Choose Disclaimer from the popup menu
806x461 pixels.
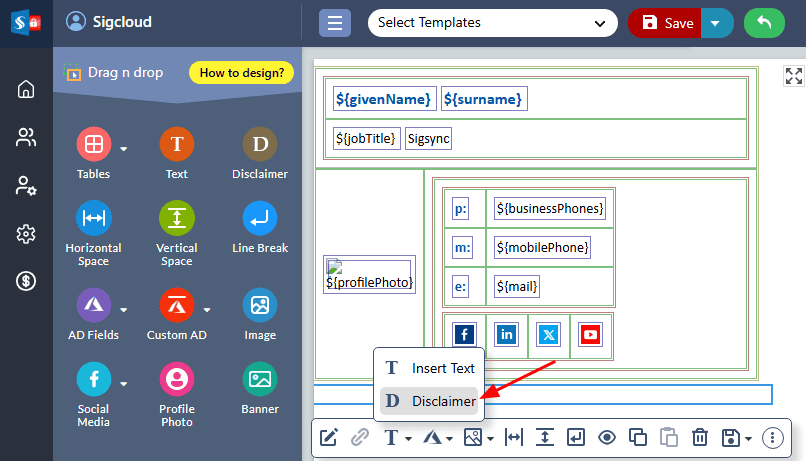click(430, 401)
